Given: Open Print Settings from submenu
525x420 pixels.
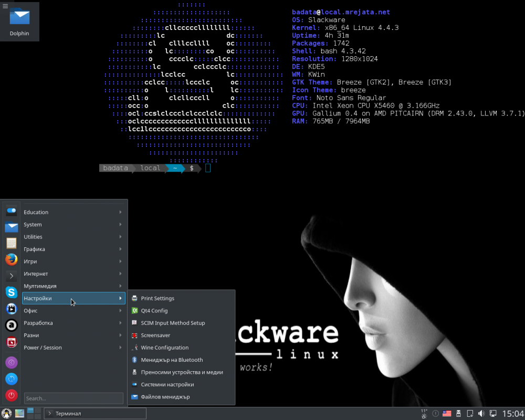Looking at the screenshot, I should click(181, 298).
